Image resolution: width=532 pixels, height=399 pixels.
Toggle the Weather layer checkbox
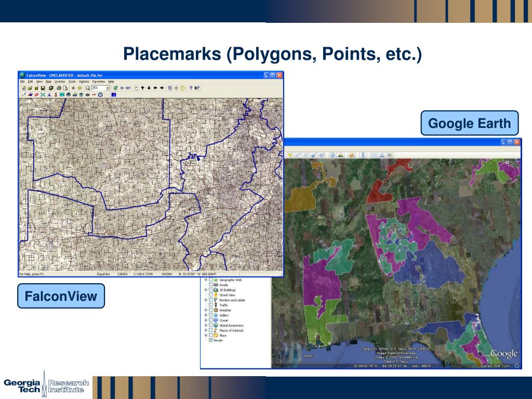tap(211, 310)
